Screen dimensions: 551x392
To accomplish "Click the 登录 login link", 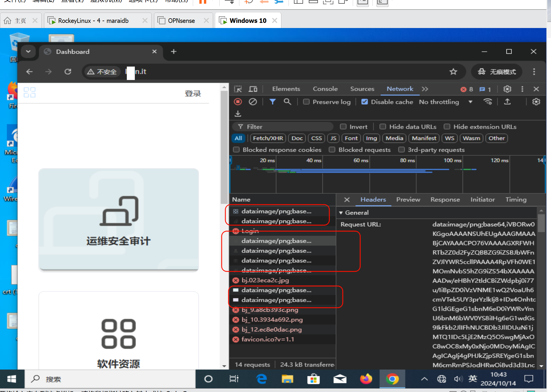I will pos(193,93).
